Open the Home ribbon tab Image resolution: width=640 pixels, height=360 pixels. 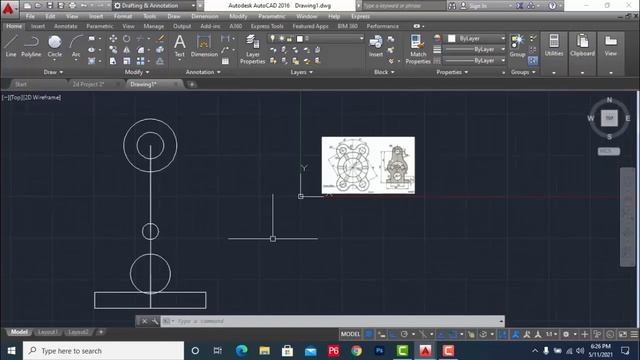point(14,26)
